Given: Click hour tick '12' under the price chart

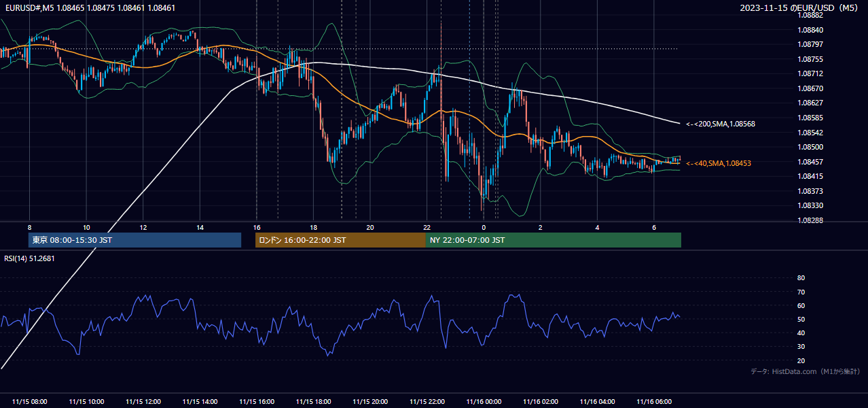Looking at the screenshot, I should 143,227.
